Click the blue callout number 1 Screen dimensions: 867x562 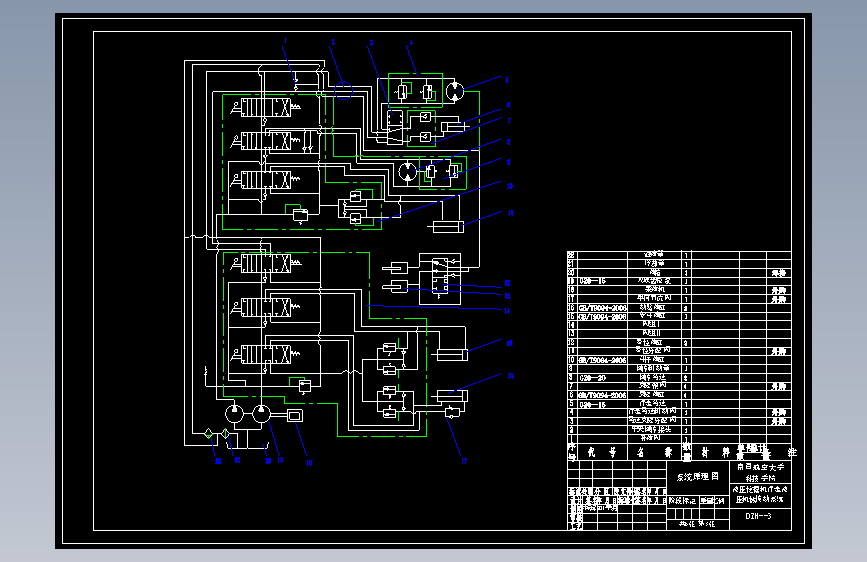point(285,40)
